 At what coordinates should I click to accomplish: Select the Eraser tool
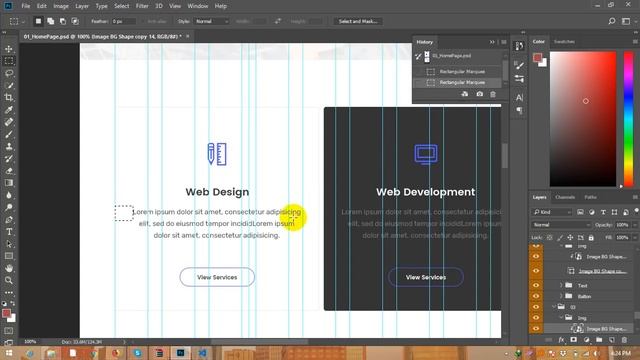pos(9,171)
